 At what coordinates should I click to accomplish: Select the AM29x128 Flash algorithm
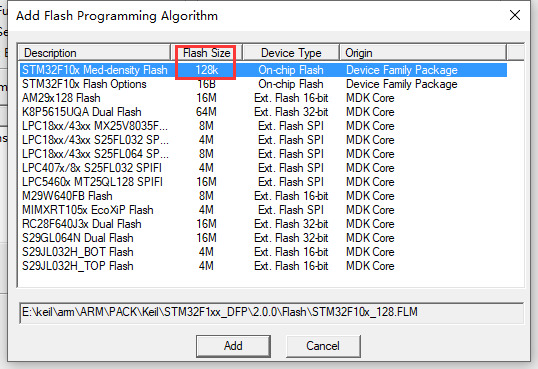click(263, 98)
